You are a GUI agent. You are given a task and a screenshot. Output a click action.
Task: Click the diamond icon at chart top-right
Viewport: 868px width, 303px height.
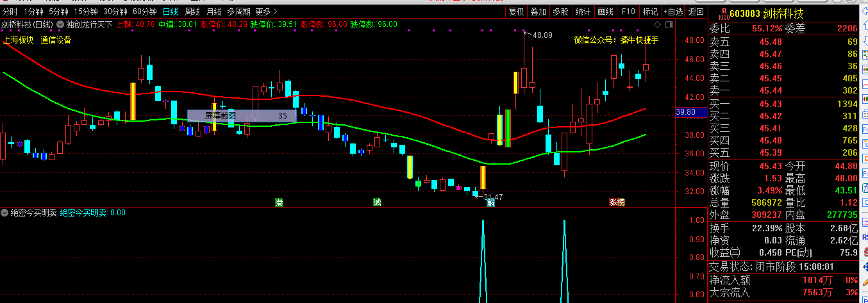click(x=657, y=24)
